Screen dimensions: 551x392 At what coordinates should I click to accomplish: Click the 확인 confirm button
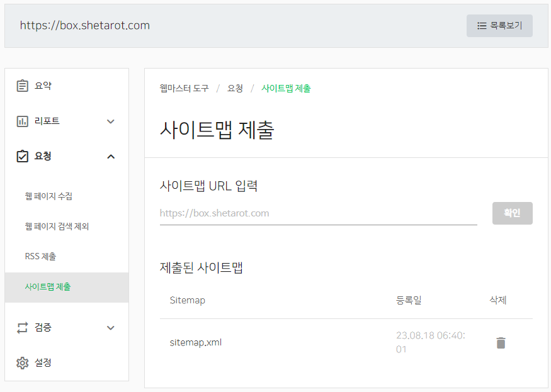coord(513,213)
